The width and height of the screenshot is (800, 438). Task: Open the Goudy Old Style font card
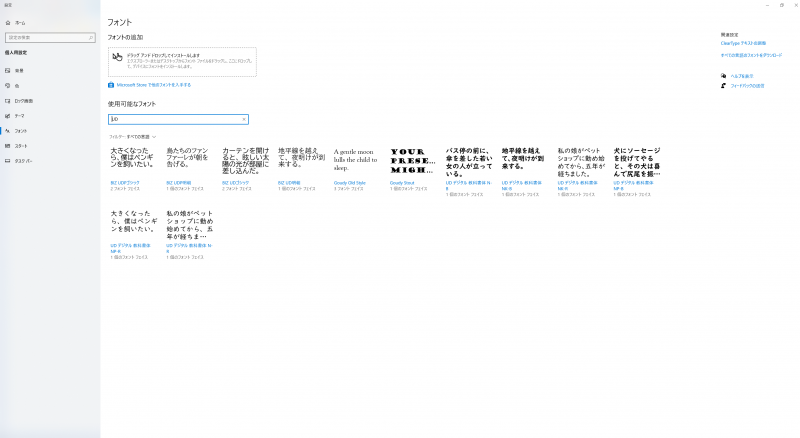click(357, 169)
